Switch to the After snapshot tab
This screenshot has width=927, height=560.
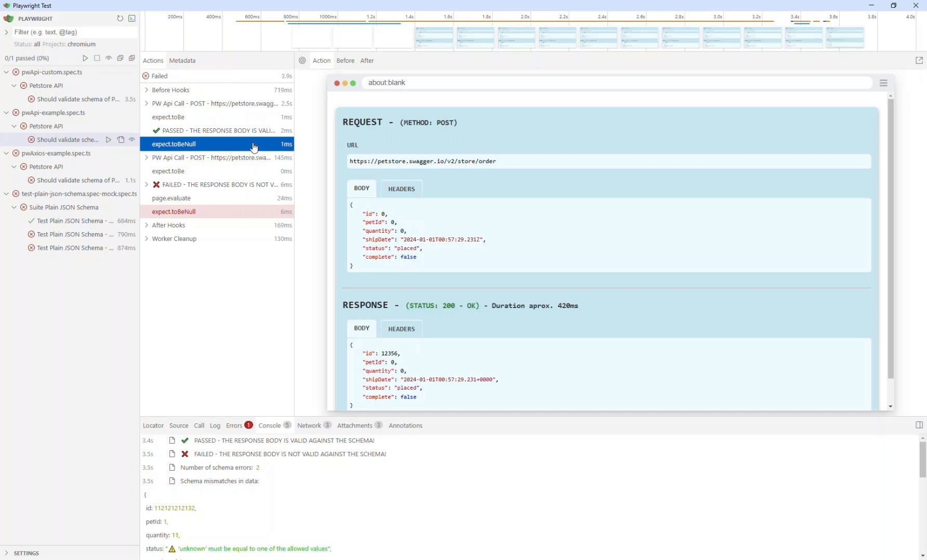click(x=367, y=61)
